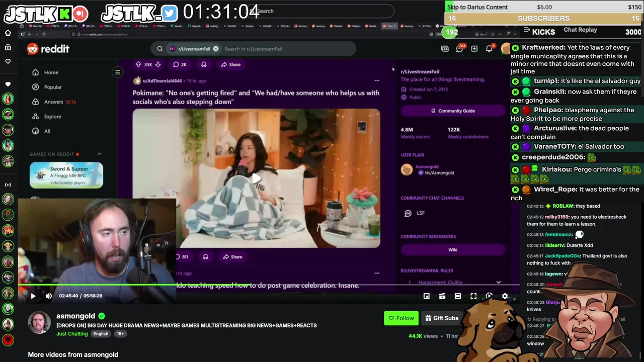Click the award icon beside 811 comments
The height and width of the screenshot is (362, 644).
pyautogui.click(x=205, y=257)
